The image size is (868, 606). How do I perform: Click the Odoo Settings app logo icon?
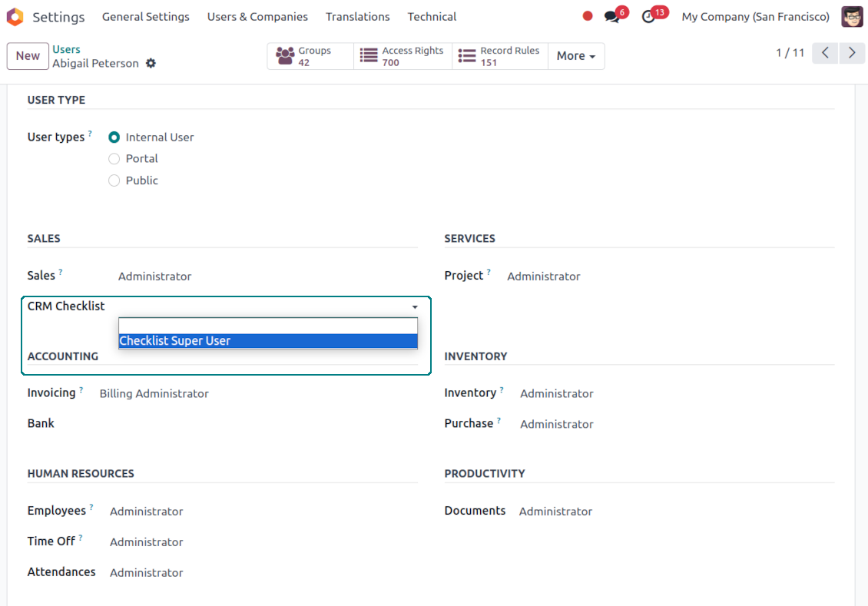[15, 17]
